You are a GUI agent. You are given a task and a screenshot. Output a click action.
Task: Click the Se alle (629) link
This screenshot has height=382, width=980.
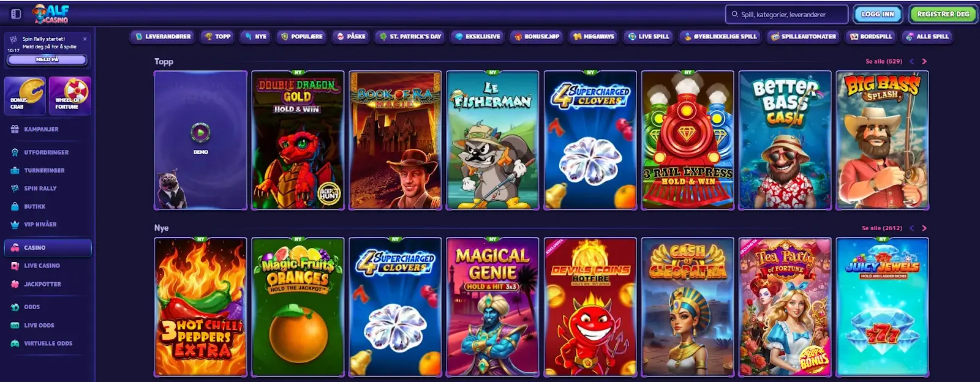click(x=883, y=61)
